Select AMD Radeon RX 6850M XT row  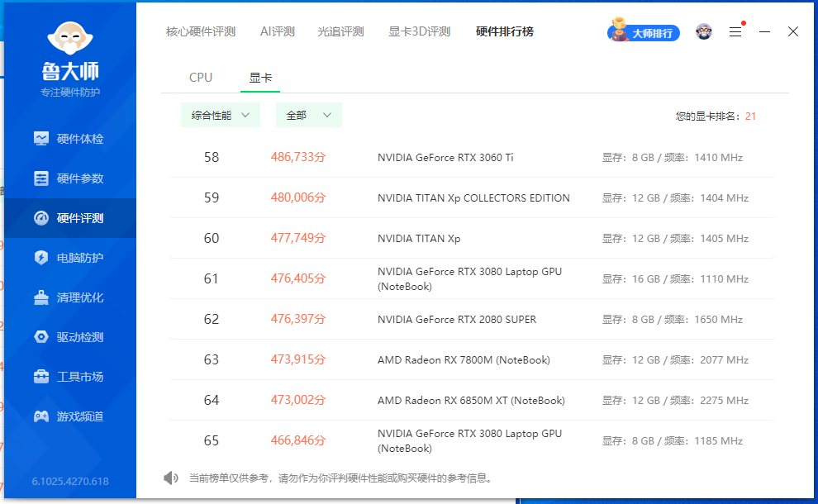[472, 400]
